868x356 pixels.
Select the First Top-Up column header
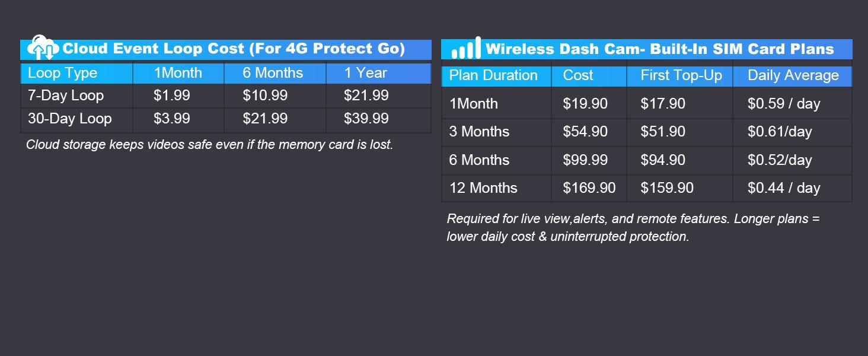tap(681, 76)
